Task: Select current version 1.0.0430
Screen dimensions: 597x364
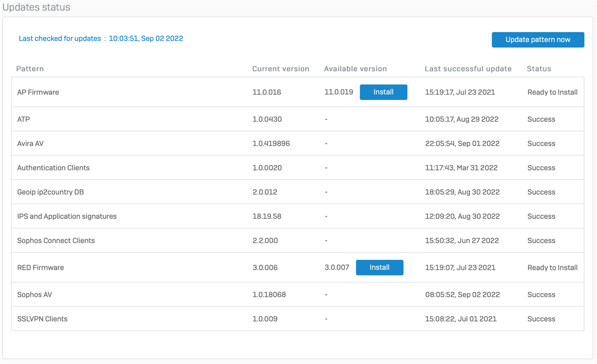Action: (x=267, y=119)
